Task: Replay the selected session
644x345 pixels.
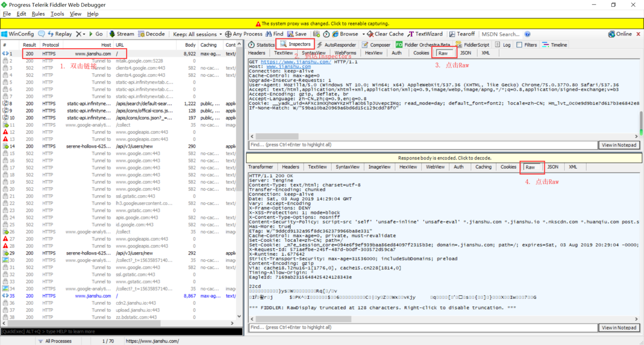Action: click(x=59, y=34)
